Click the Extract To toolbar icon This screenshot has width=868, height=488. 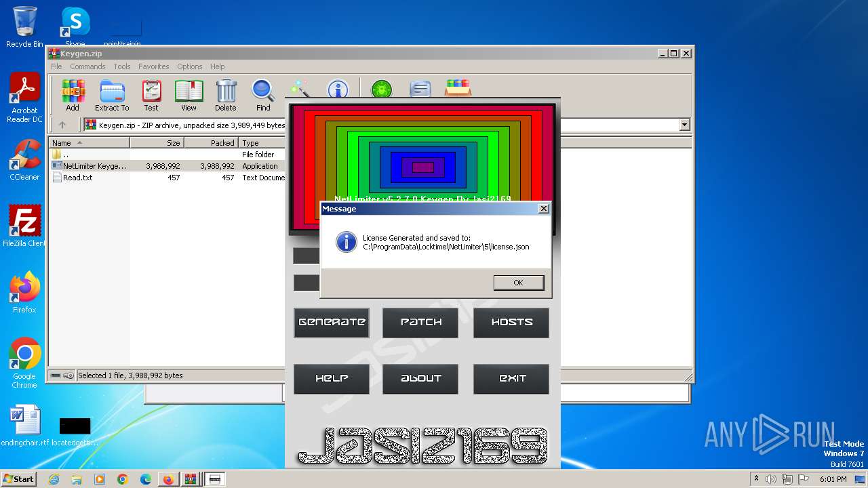coord(112,96)
